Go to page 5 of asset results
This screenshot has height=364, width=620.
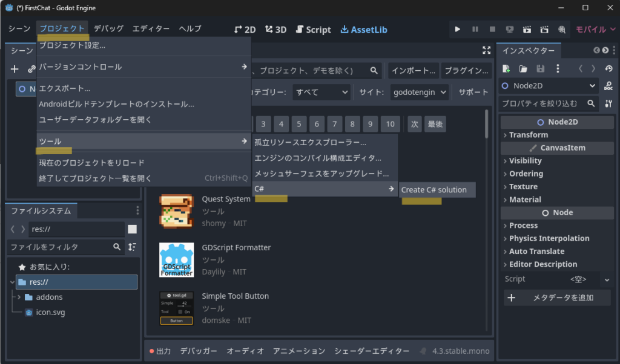point(299,124)
